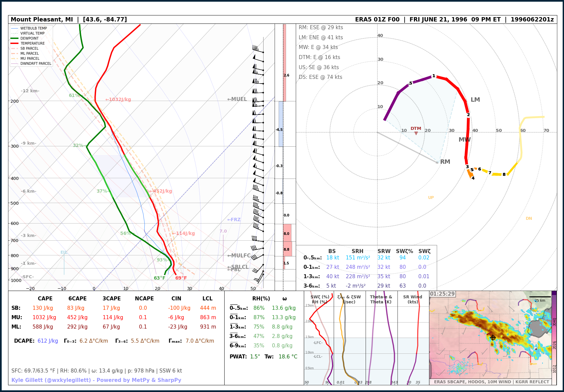564x392 pixels.
Task: Click the 01:25:29 timestamp on radar map
Action: pos(442,294)
